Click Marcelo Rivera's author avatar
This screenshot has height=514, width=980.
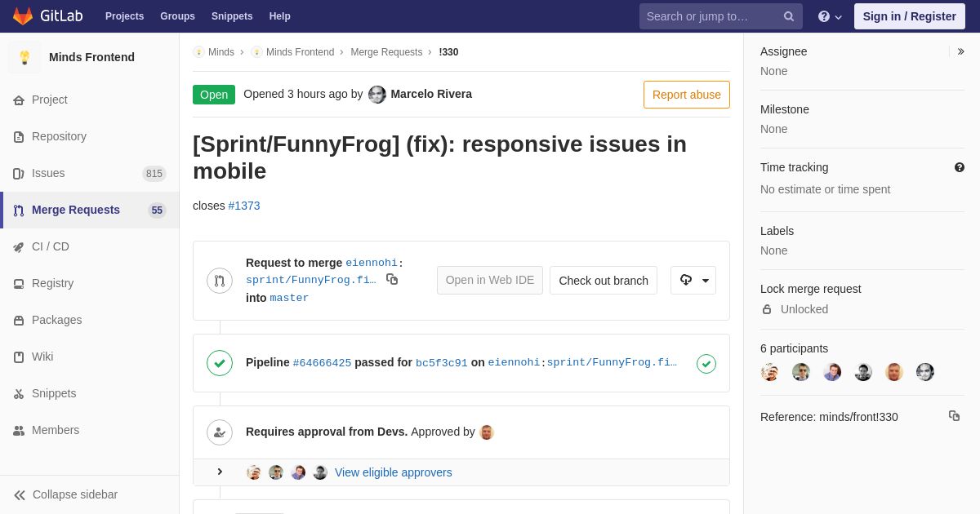tap(377, 95)
